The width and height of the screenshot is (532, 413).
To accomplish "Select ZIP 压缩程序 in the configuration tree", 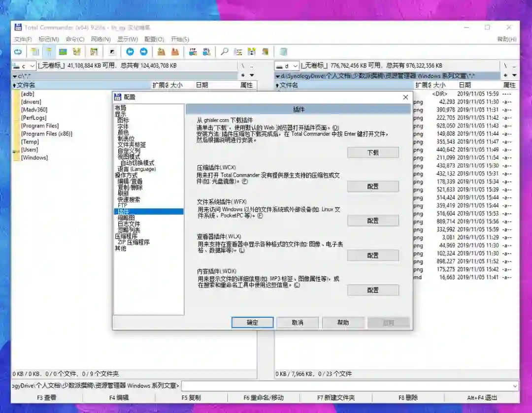I will (x=133, y=242).
